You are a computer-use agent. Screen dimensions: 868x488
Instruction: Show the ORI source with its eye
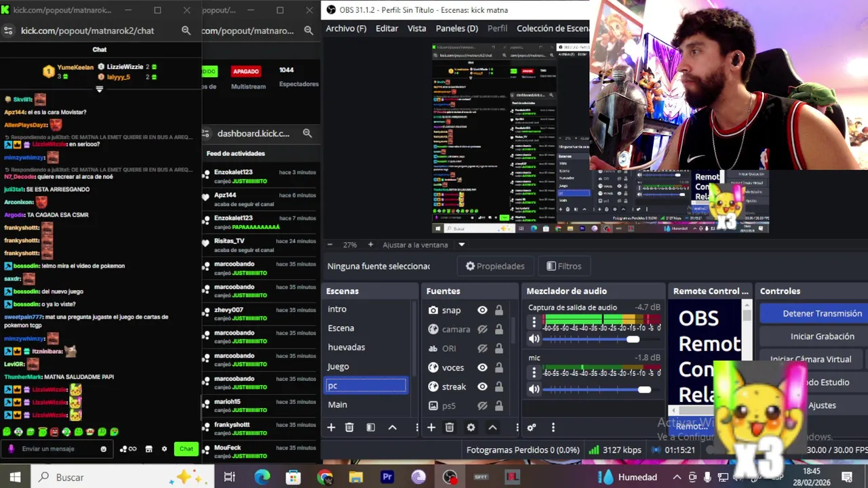482,348
